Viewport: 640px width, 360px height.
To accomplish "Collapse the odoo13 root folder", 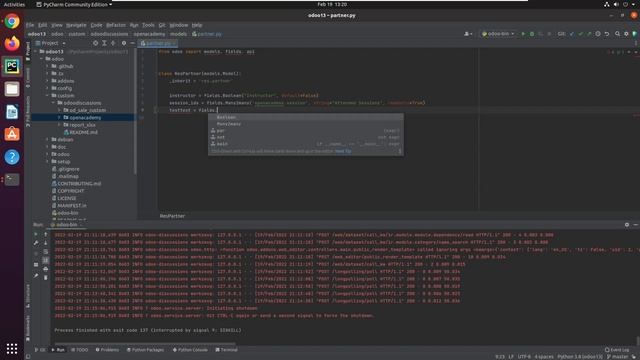I will click(x=36, y=52).
